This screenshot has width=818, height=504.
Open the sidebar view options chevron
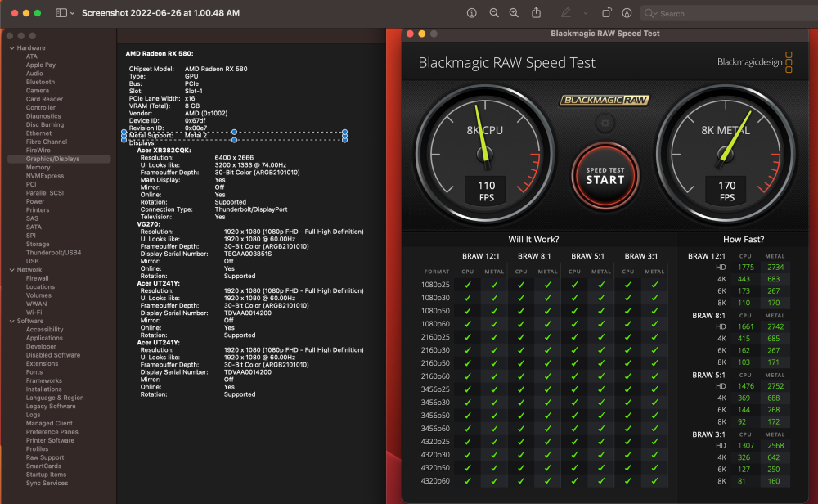point(72,13)
